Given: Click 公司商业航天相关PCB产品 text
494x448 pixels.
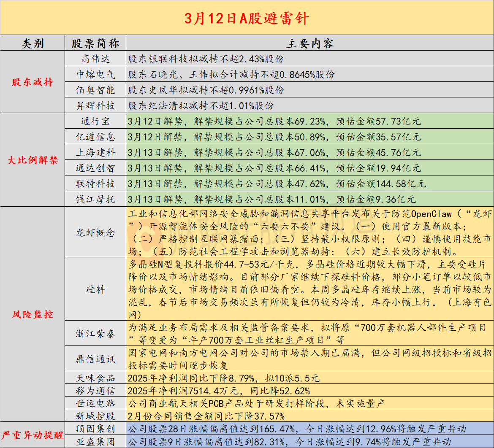Looking at the screenshot, I should click(256, 403).
